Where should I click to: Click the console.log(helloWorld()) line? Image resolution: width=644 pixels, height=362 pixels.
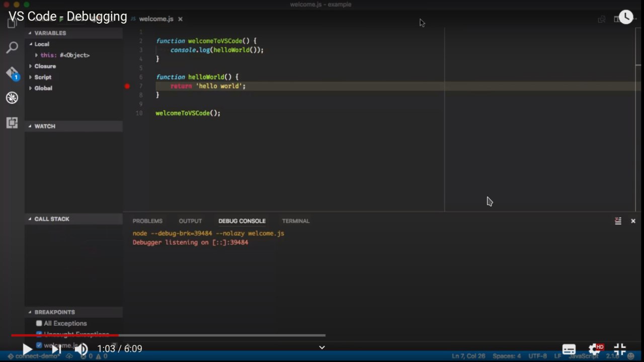(x=217, y=50)
